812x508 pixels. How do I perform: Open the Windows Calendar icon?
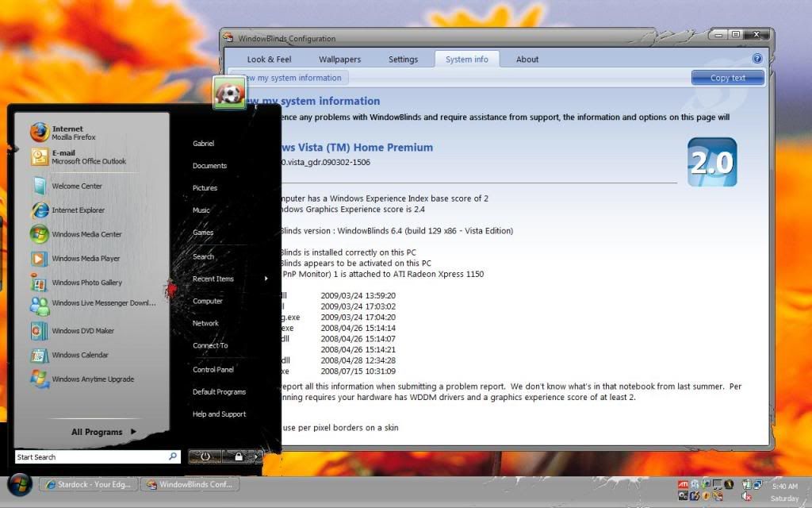40,355
